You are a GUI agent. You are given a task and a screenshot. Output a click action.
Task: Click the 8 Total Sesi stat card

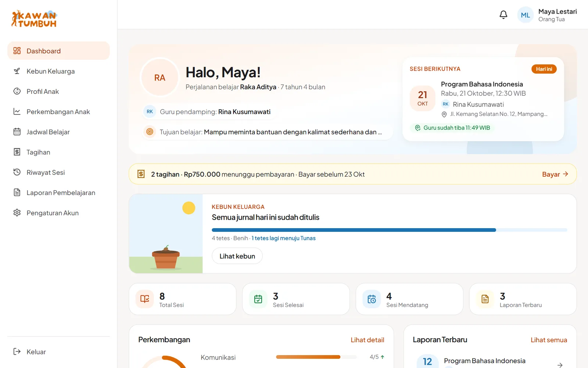(183, 299)
